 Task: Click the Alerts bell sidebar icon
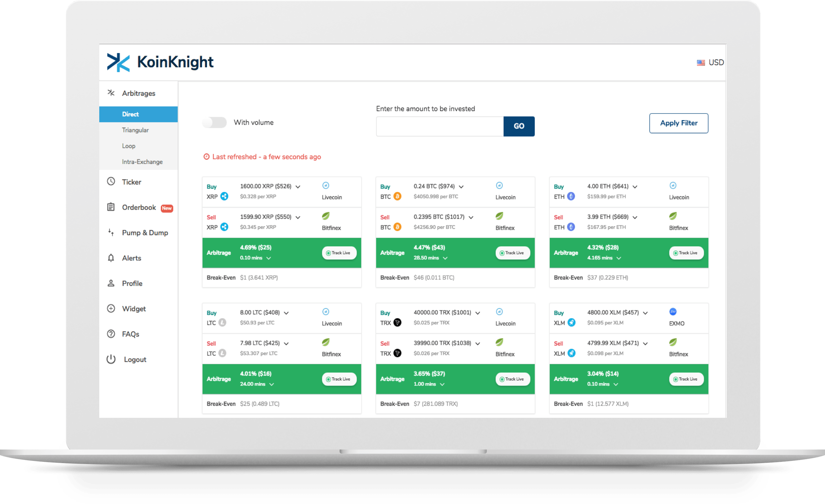(x=112, y=256)
